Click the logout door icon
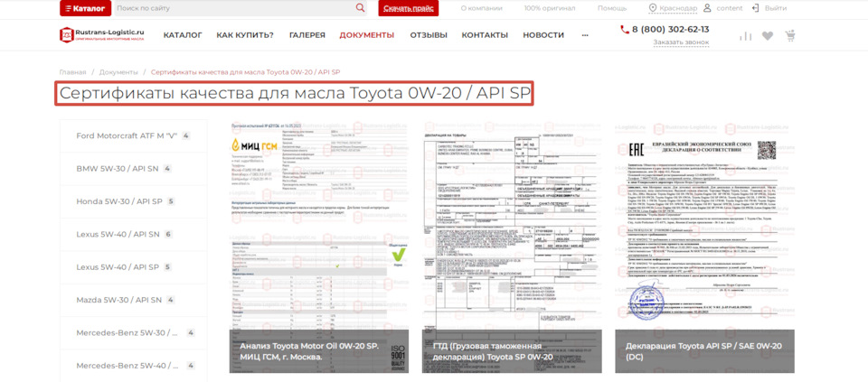 click(x=755, y=8)
